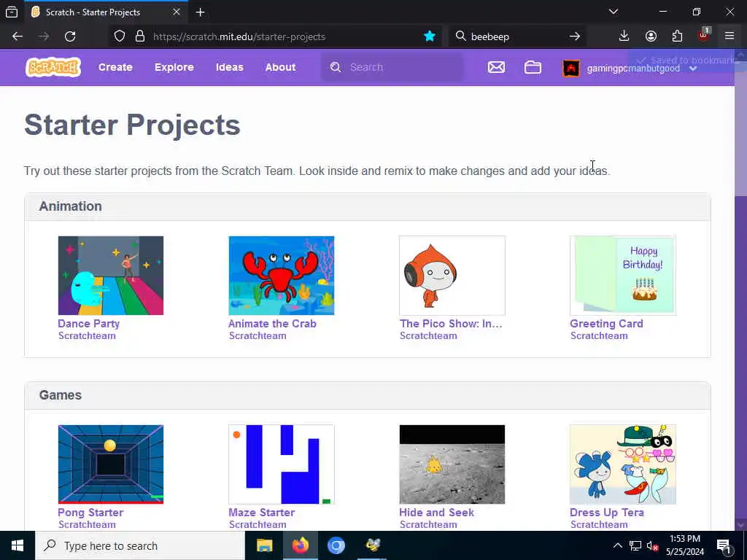Open the Chromium taskbar icon
Image resolution: width=747 pixels, height=560 pixels.
[x=336, y=545]
